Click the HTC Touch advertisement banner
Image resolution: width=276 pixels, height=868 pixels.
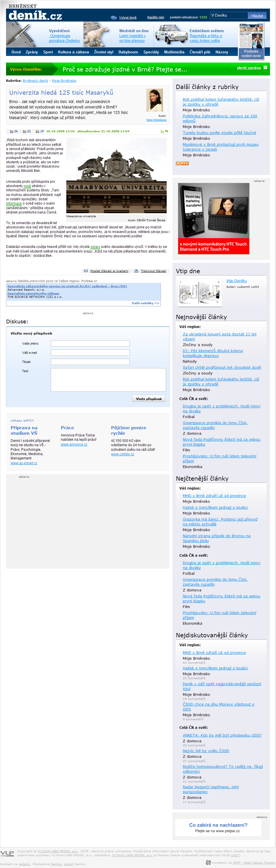214,218
